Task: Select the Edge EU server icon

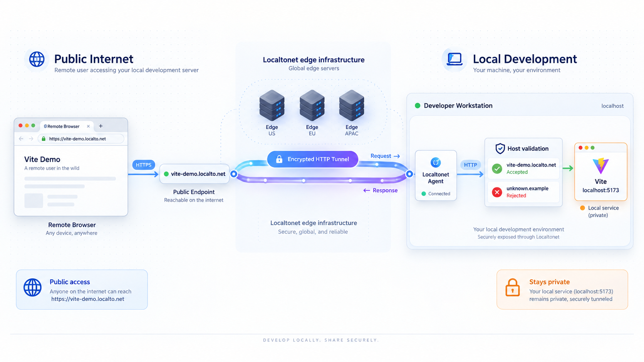Action: 312,105
